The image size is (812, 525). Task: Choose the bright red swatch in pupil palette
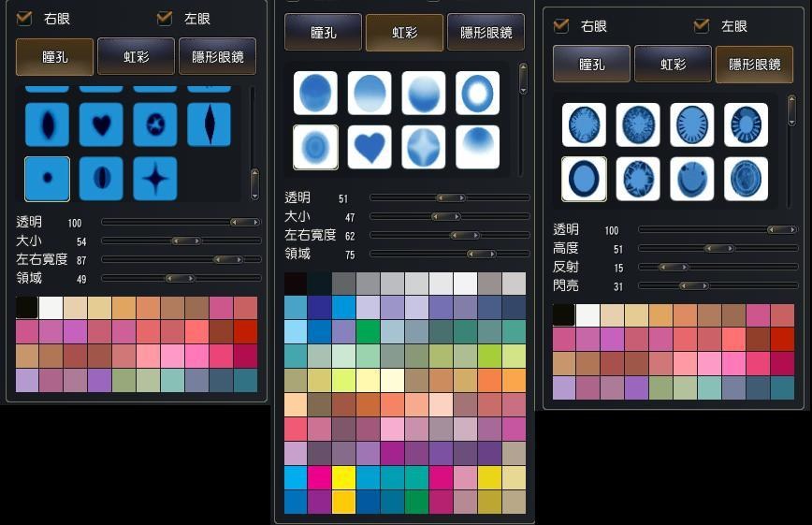click(x=245, y=331)
